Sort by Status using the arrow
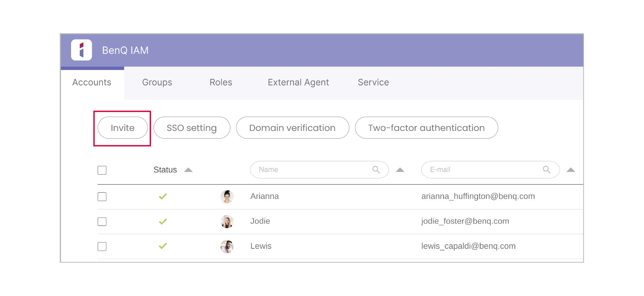Viewport: 644px width, 296px height. (x=188, y=170)
